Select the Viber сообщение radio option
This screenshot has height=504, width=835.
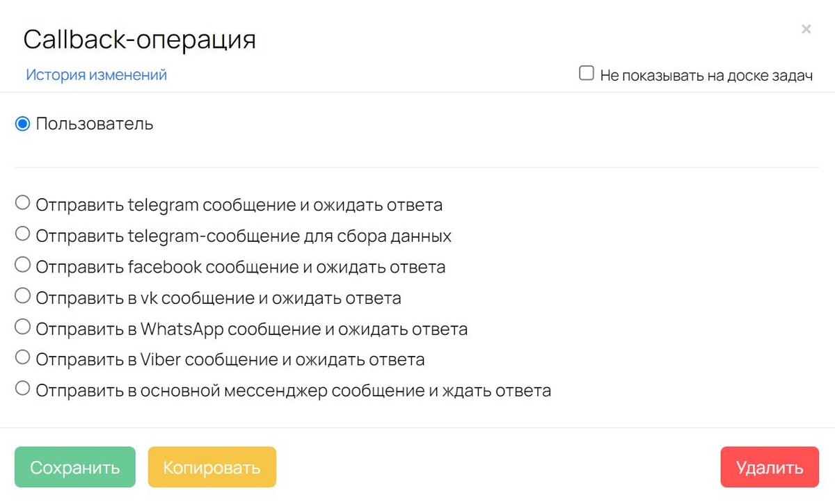click(x=22, y=357)
